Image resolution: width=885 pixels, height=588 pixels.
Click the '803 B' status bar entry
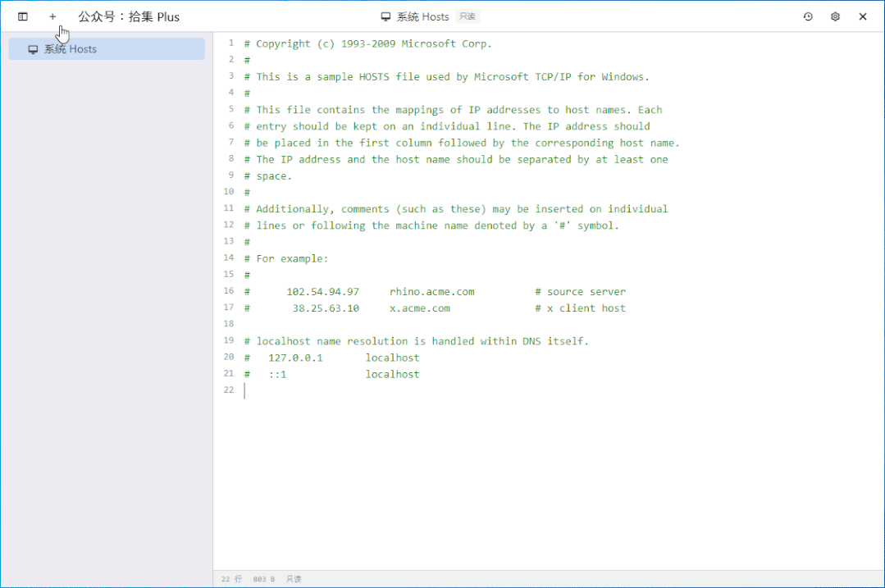[264, 579]
